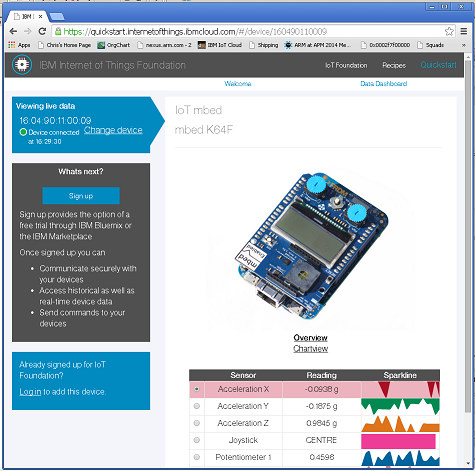The image size is (475, 471).
Task: Open the Chartview link
Action: click(310, 349)
